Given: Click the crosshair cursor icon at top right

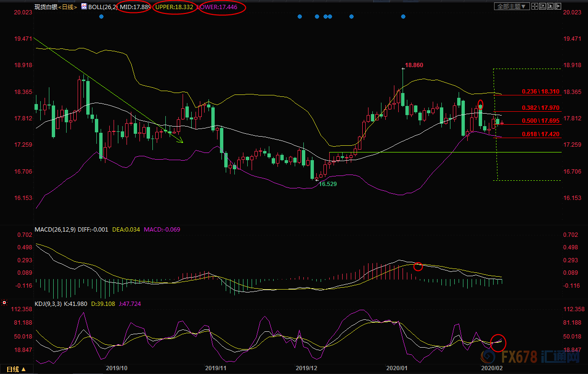Looking at the screenshot, I should coord(535,6).
